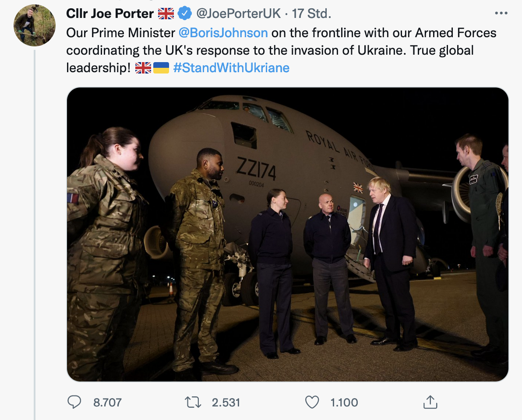Click the display name Cllr Joe Porter
The width and height of the screenshot is (522, 420).
[109, 14]
